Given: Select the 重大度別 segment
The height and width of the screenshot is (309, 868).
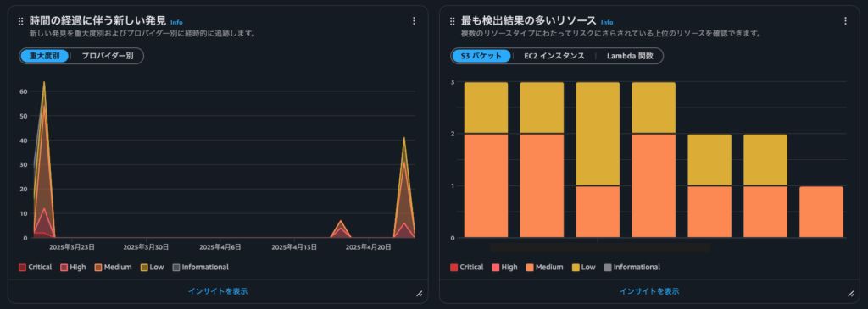Looking at the screenshot, I should click(x=44, y=56).
